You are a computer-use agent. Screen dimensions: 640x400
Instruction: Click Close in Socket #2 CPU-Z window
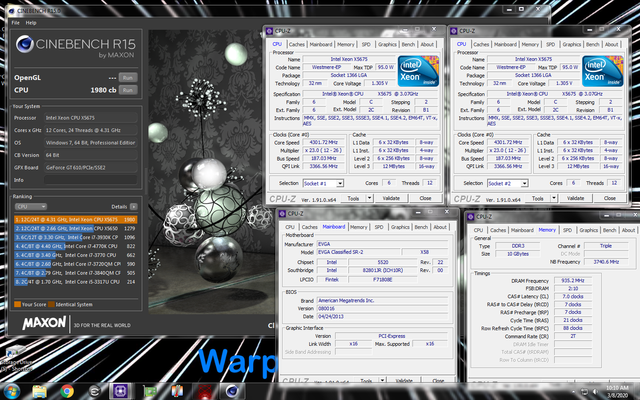[x=610, y=198]
